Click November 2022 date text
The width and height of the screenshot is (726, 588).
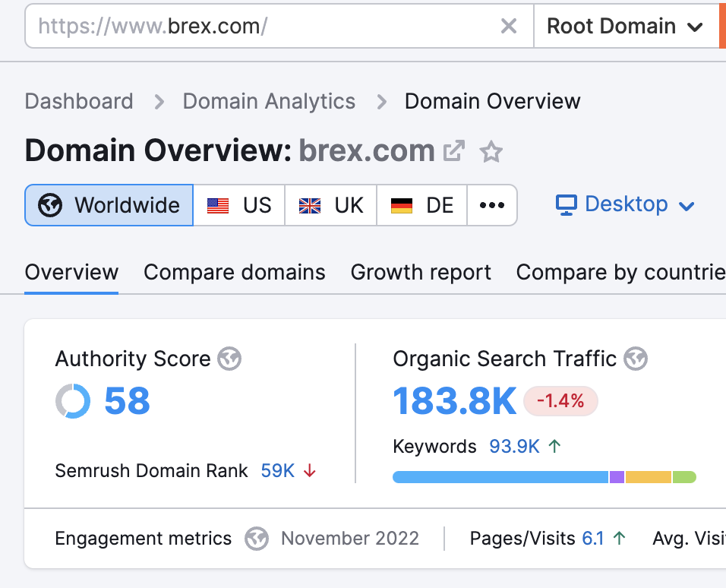(x=350, y=539)
